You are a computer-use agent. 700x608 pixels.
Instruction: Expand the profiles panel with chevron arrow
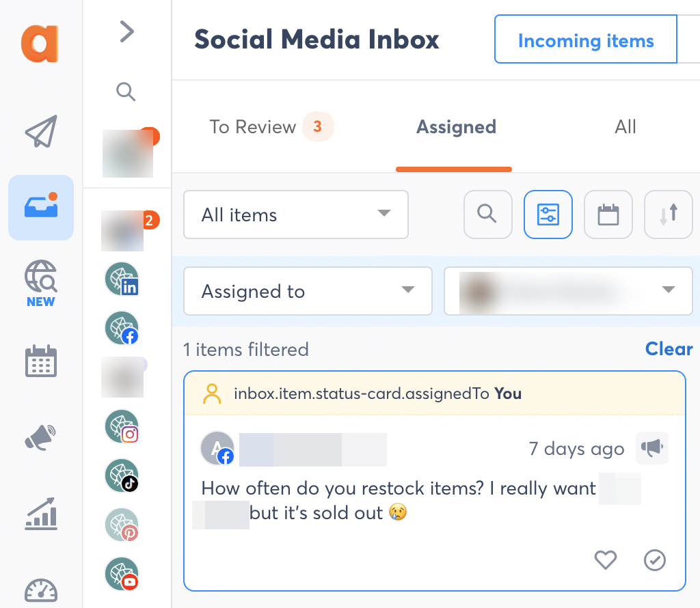126,31
